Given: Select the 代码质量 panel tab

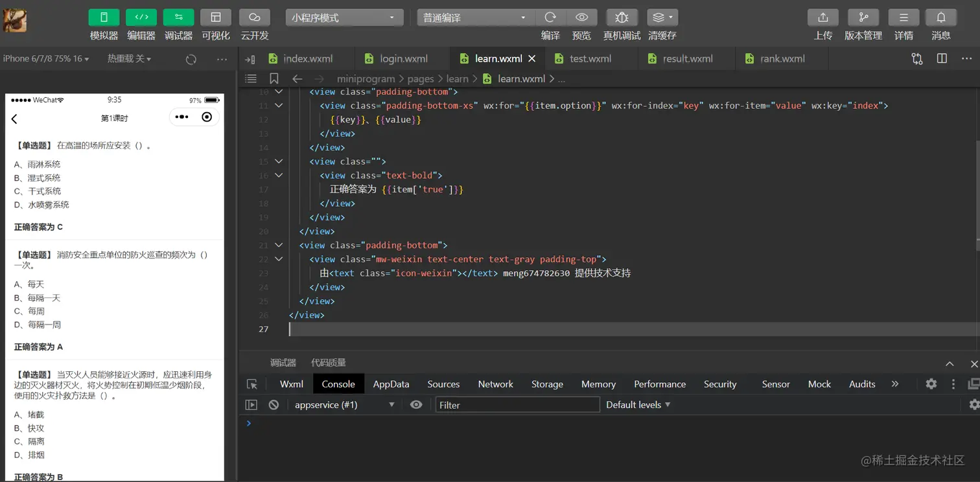Looking at the screenshot, I should [328, 363].
